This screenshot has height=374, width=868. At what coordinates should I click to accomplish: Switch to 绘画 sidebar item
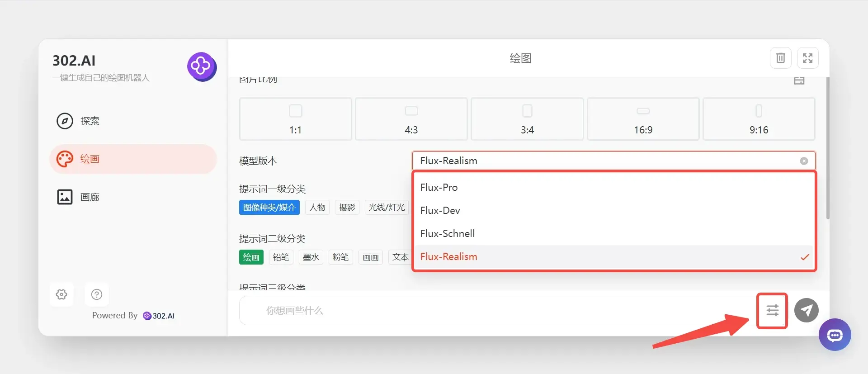pyautogui.click(x=133, y=159)
